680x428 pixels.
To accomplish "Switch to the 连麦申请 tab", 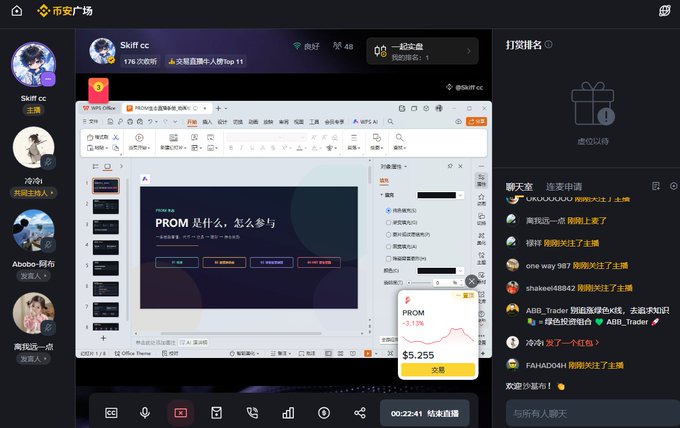I will pyautogui.click(x=564, y=187).
